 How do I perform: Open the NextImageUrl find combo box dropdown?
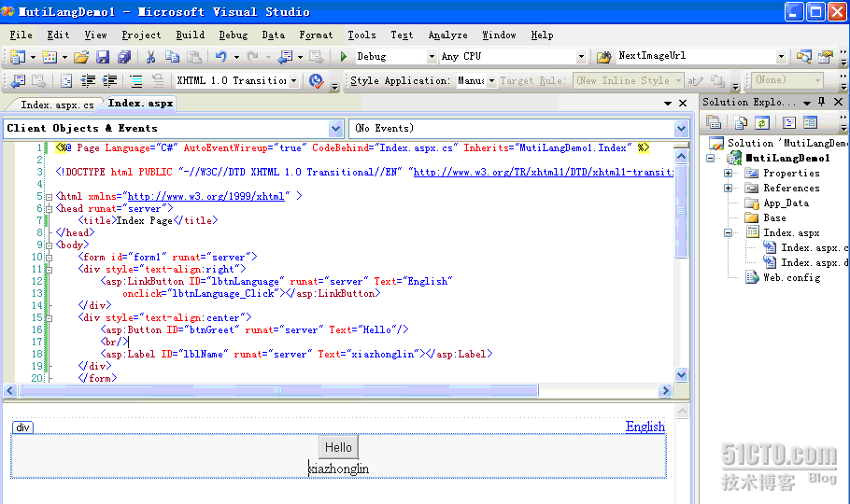[x=781, y=56]
